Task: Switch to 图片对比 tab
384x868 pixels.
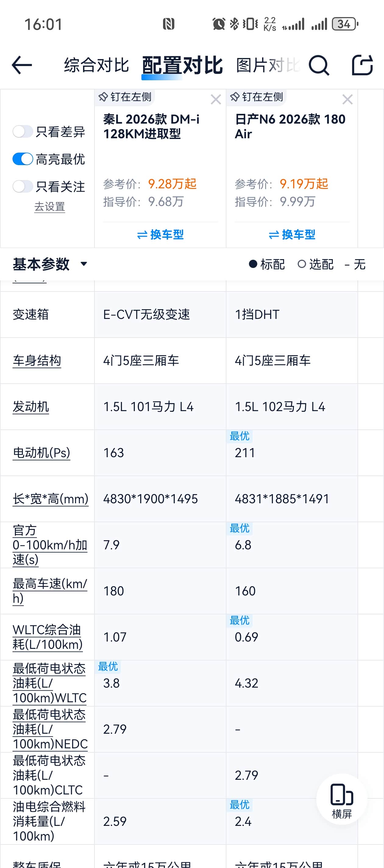Action: click(268, 65)
